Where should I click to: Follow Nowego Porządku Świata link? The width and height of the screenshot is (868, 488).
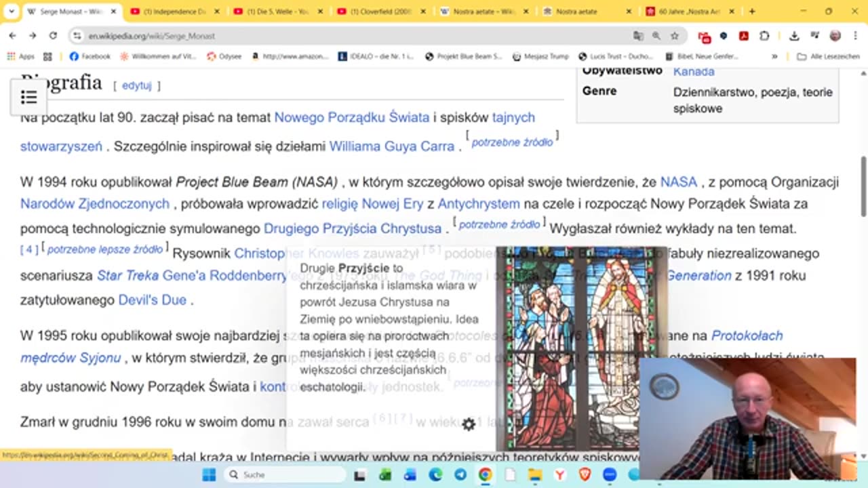[x=351, y=117]
